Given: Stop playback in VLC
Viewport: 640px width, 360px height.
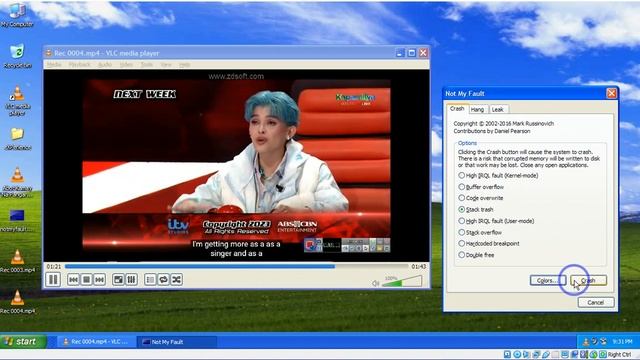Looking at the screenshot, I should click(x=86, y=280).
